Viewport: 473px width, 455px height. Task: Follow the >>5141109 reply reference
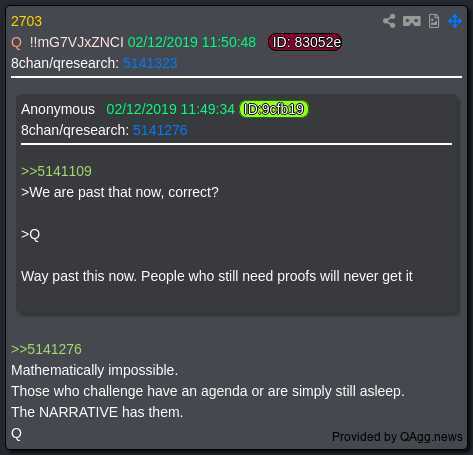(56, 171)
